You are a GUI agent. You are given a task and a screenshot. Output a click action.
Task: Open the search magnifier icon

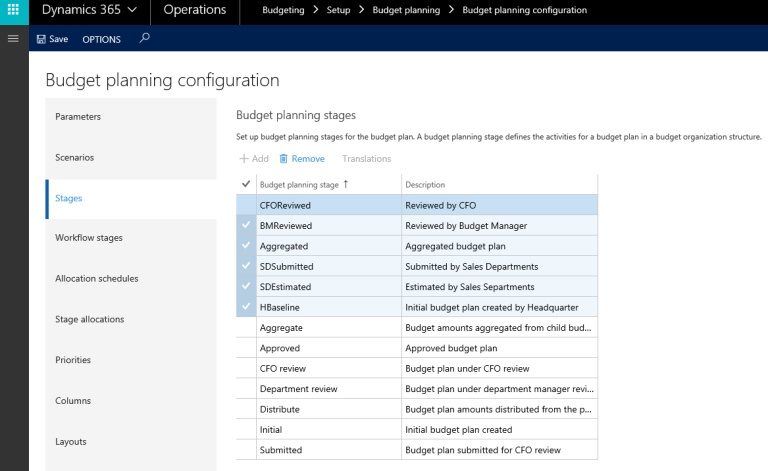(145, 39)
